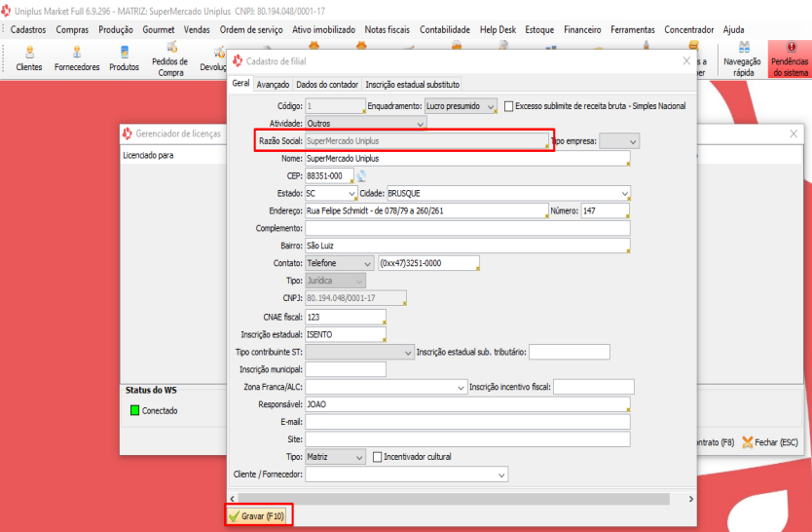Open the Zona Franca/ALC dropdown
The height and width of the screenshot is (532, 812).
(386, 387)
